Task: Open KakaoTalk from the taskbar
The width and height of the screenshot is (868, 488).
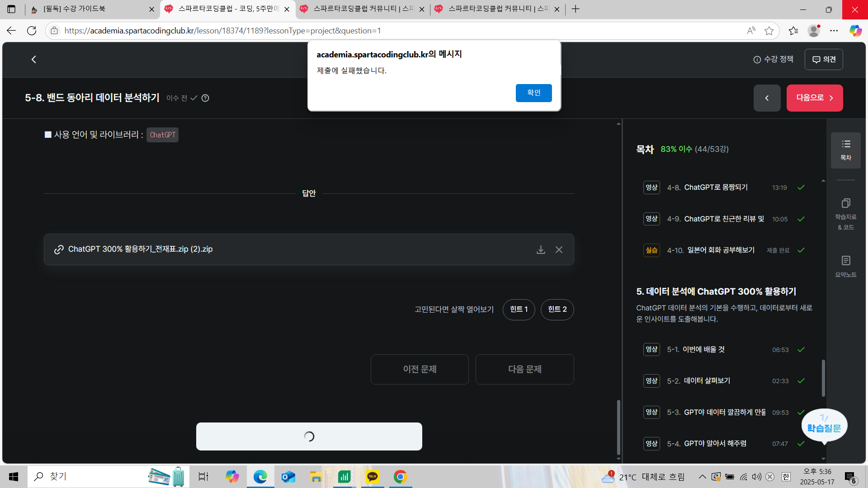Action: [x=373, y=477]
